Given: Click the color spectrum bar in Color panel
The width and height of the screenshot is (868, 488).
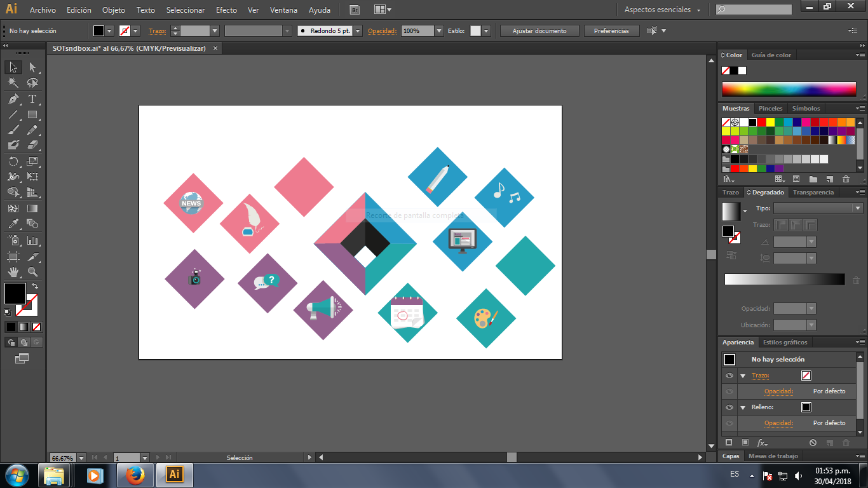Looking at the screenshot, I should click(x=789, y=89).
